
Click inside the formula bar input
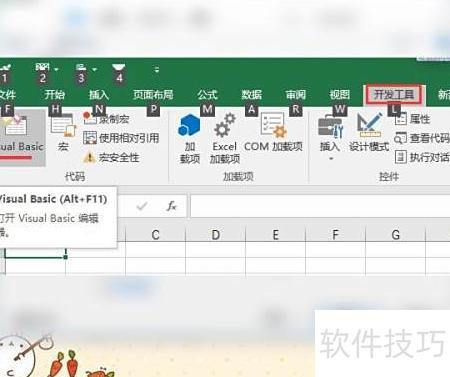[320, 206]
